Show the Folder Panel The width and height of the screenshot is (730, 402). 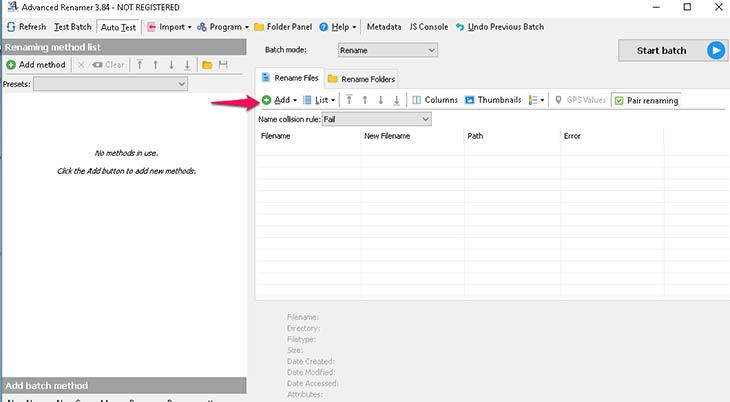(x=283, y=27)
